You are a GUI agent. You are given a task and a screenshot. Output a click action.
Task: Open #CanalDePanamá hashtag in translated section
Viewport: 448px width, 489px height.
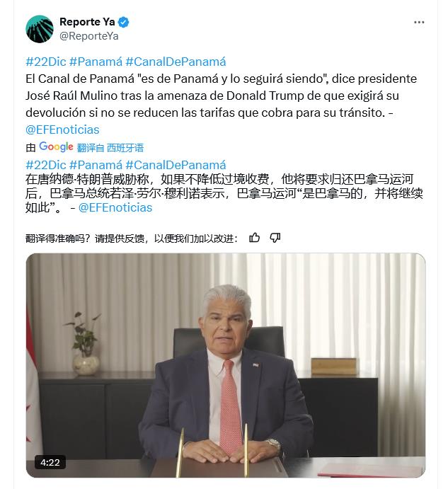pyautogui.click(x=176, y=165)
